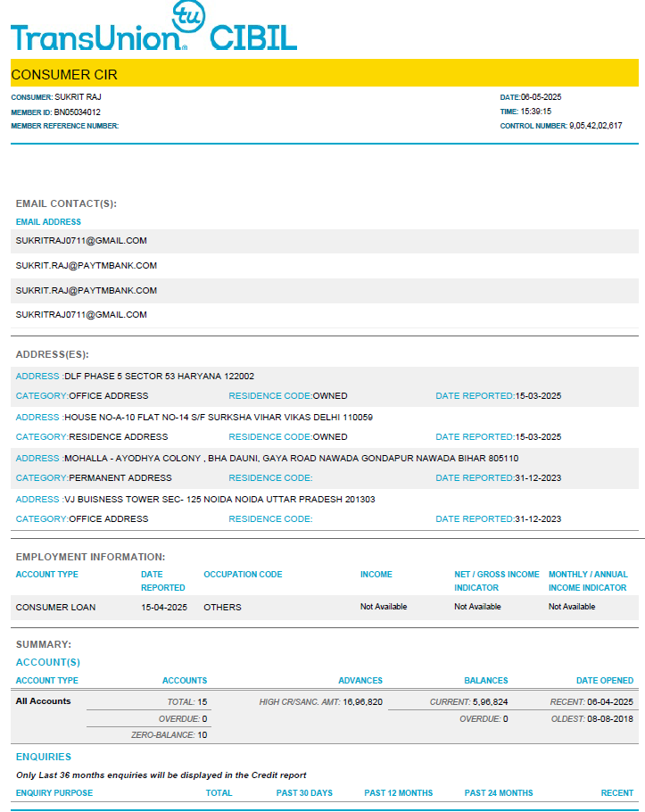
Task: Click EMPLOYMENT INFORMATION section heading
Action: 91,557
